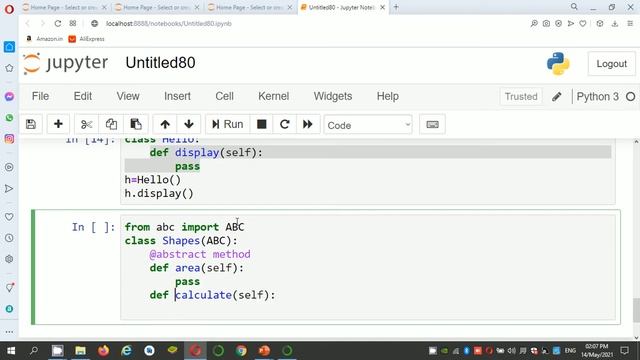Open Amazon.in bookmark
This screenshot has height=360, width=640.
tap(45, 39)
